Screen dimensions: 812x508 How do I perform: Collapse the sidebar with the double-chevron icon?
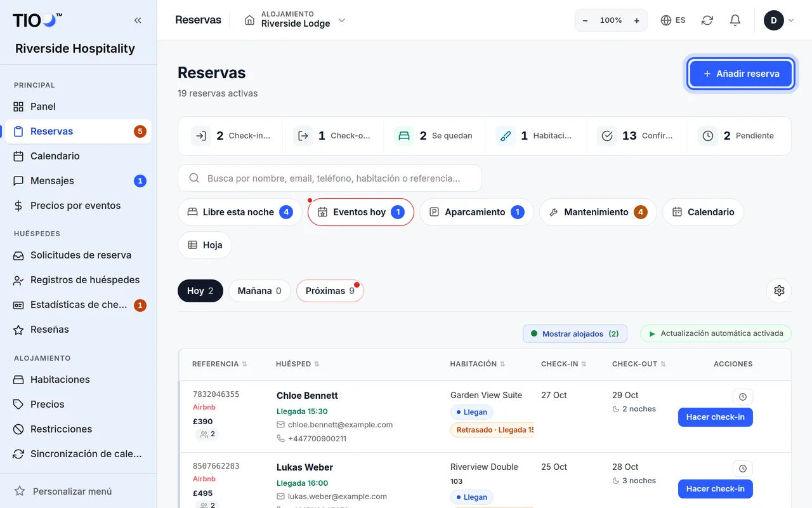138,20
